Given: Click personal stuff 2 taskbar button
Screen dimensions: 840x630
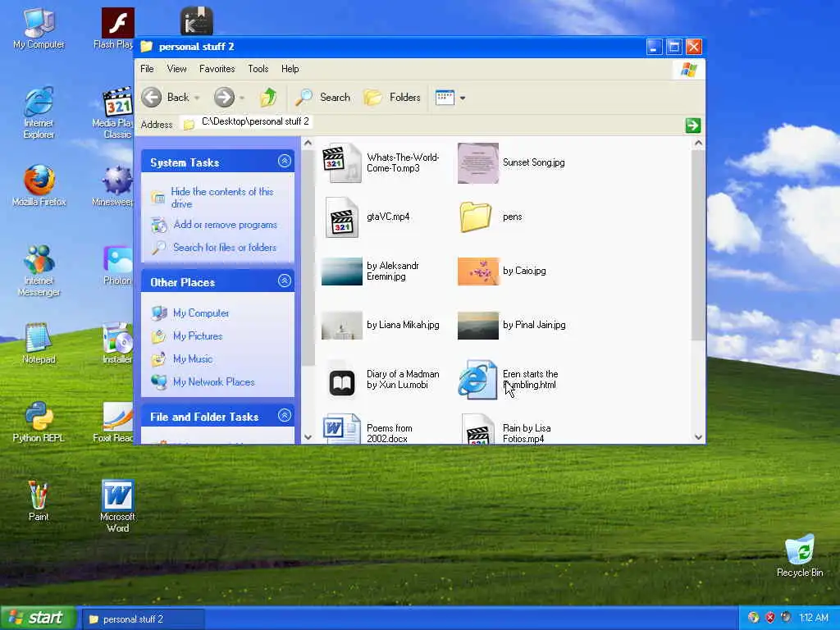Looking at the screenshot, I should pos(142,619).
